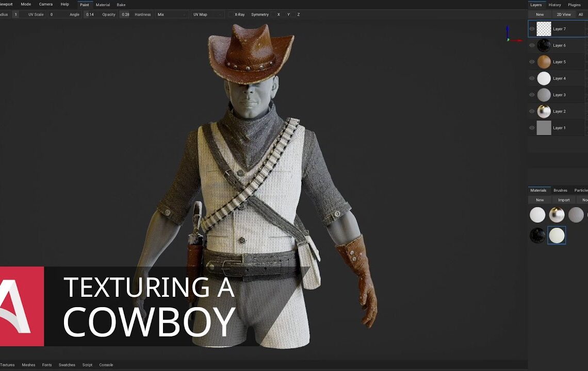Enable X-Ray mode
Viewport: 588px width, 371px height.
pyautogui.click(x=238, y=14)
